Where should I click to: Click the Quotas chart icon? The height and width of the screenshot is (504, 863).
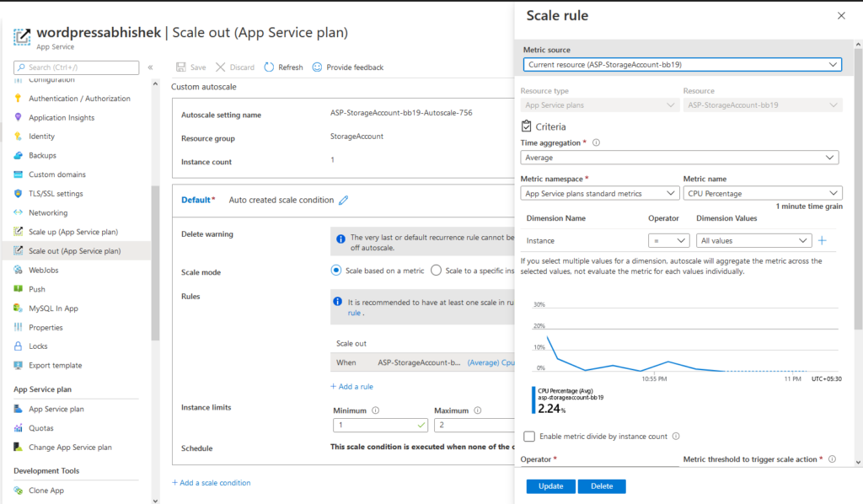click(19, 427)
